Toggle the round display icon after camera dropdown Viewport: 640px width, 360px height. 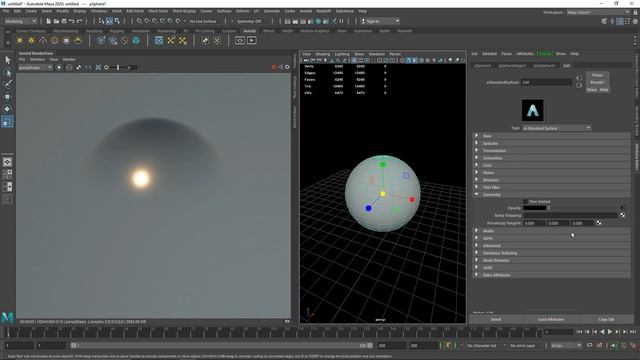click(59, 67)
